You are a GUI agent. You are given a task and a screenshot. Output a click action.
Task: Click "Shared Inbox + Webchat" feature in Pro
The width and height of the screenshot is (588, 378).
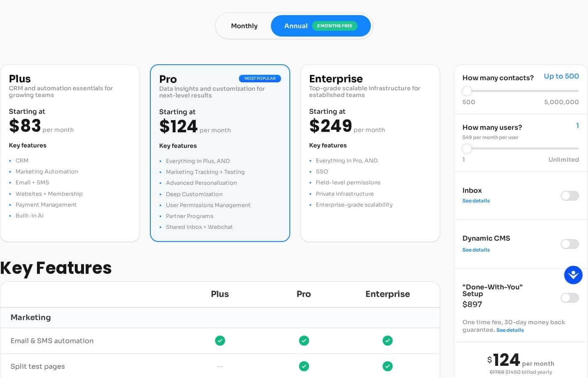pyautogui.click(x=199, y=227)
